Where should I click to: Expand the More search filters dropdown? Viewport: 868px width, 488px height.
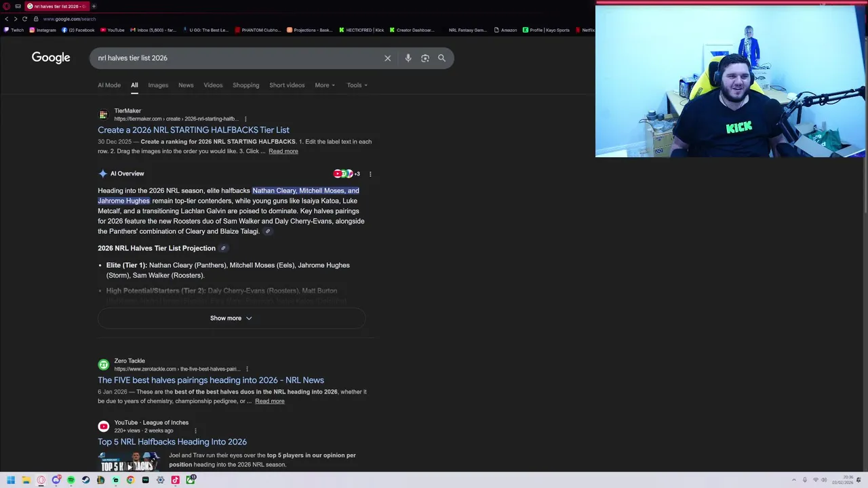pos(325,85)
